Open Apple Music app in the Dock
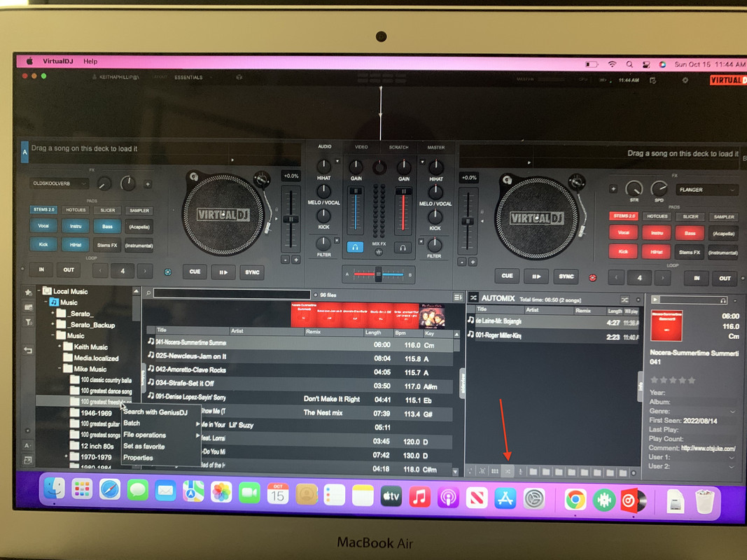This screenshot has height=560, width=747. pos(419,497)
